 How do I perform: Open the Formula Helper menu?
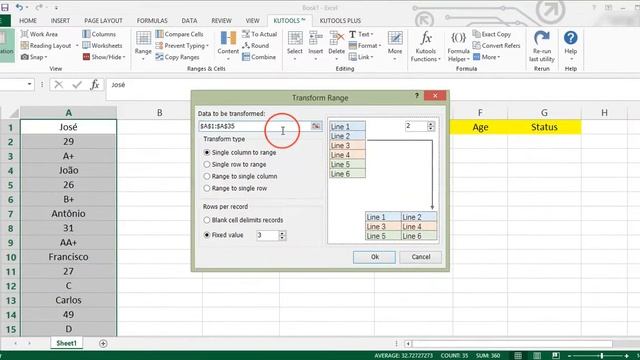458,47
